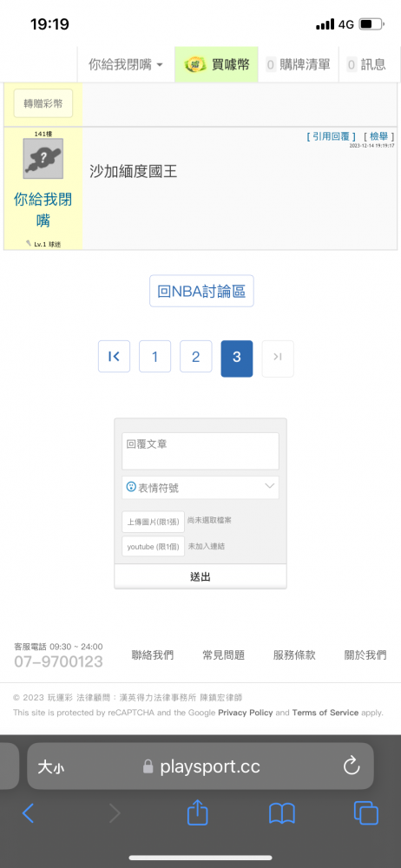Open Safari share sheet icon

point(197,812)
